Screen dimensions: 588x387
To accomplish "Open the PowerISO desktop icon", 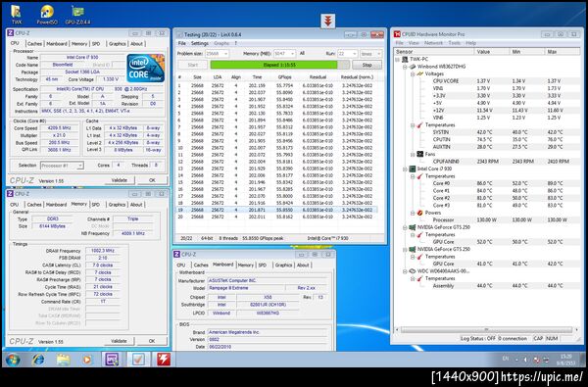I will 47,15.
